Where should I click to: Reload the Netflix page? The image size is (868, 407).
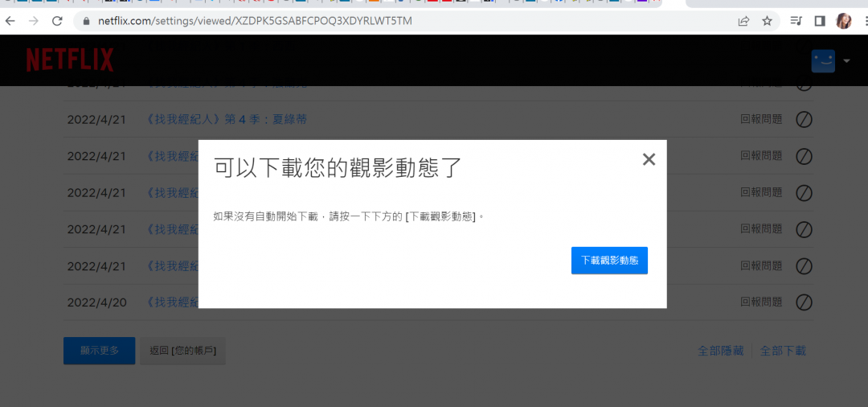pyautogui.click(x=57, y=21)
